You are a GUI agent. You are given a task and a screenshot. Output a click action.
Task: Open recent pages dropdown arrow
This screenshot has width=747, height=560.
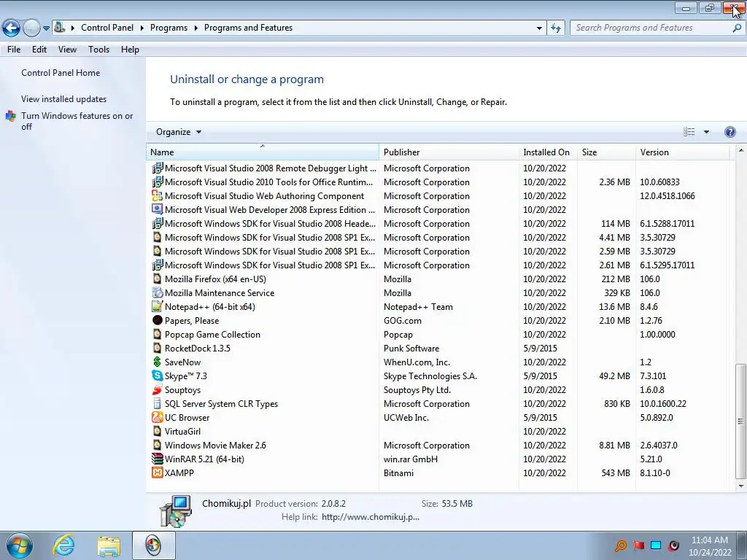click(46, 28)
